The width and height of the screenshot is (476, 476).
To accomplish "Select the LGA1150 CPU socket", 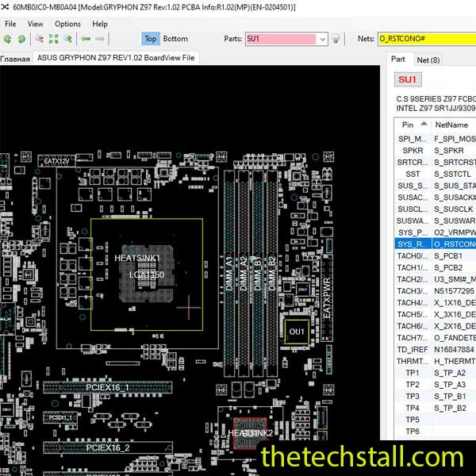I will point(147,274).
